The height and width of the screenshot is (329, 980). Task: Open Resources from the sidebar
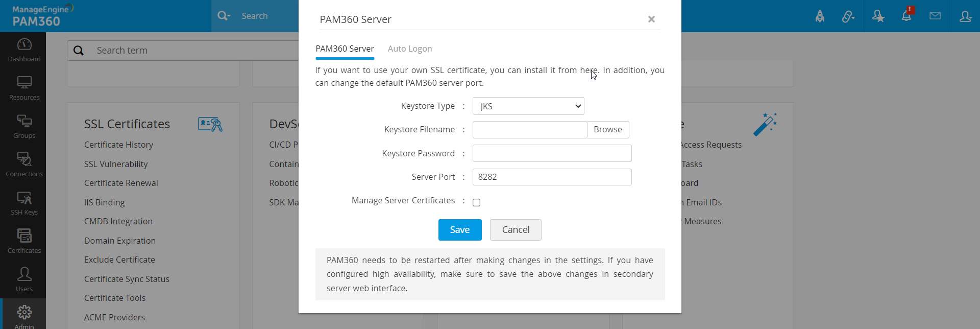click(24, 88)
